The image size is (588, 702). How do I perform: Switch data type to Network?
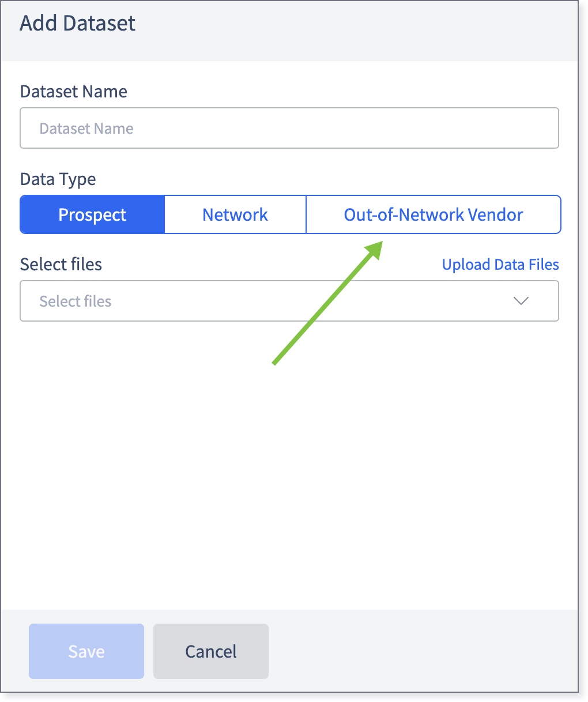235,214
